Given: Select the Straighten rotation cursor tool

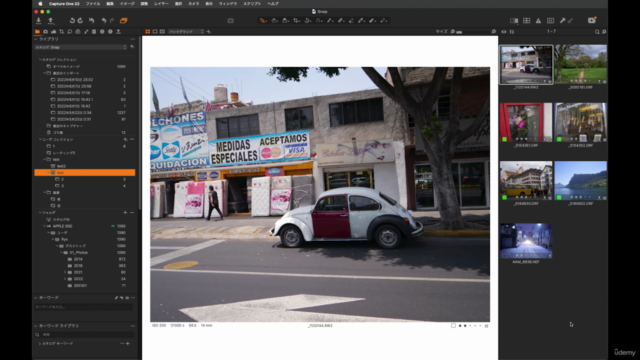Looking at the screenshot, I should (308, 20).
